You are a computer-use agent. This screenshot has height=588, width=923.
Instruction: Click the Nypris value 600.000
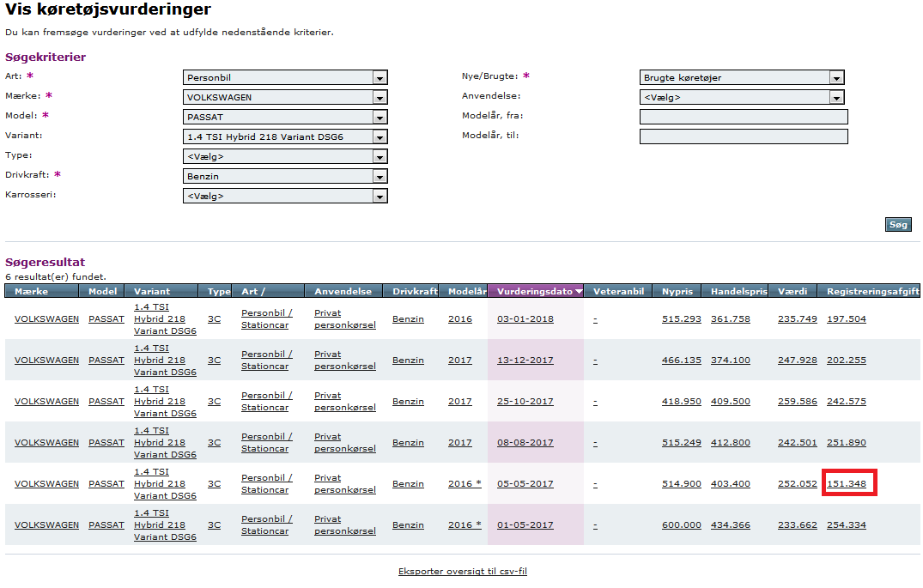(x=681, y=525)
